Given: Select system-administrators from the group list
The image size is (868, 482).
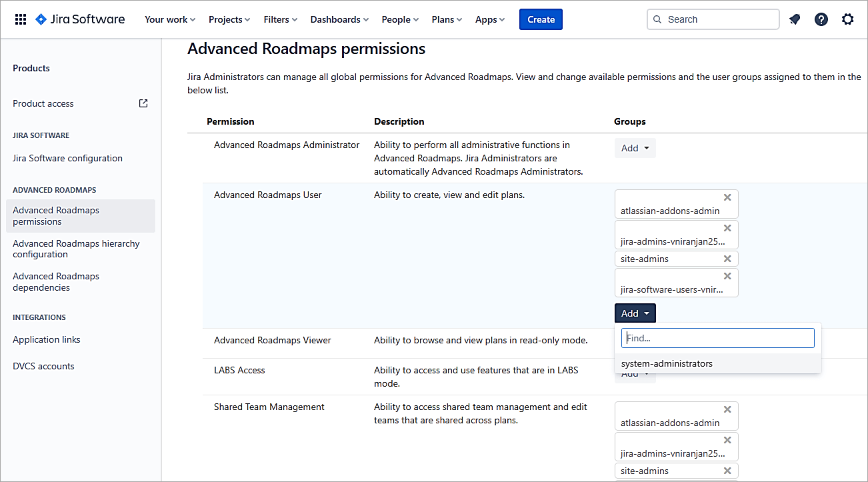Looking at the screenshot, I should click(x=667, y=364).
